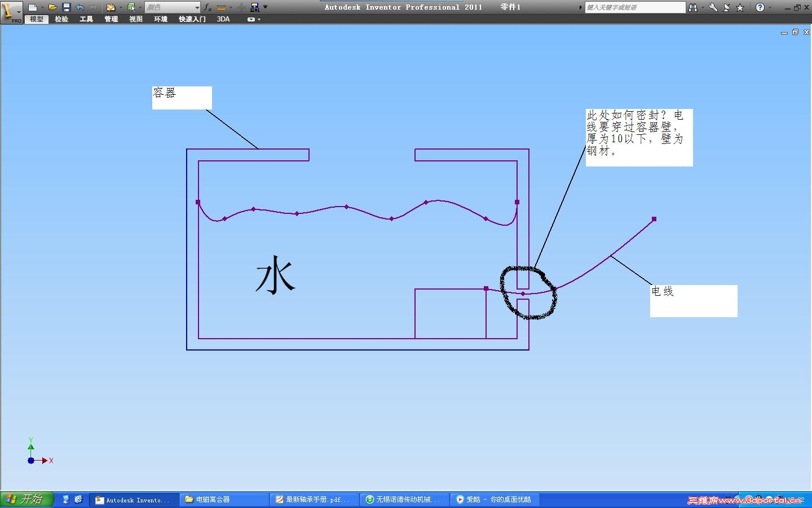812x508 pixels.
Task: Expand the dropdown next to the help icon
Action: [x=770, y=7]
